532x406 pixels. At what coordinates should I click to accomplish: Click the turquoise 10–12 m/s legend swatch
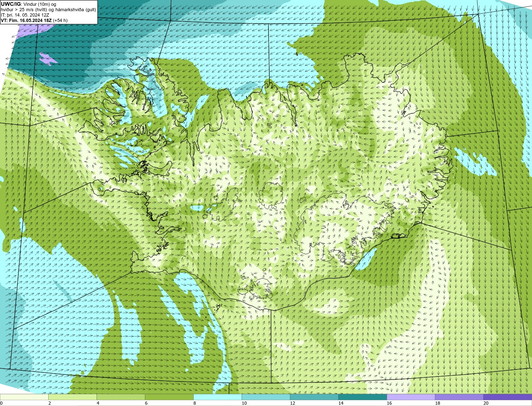[x=266, y=397]
